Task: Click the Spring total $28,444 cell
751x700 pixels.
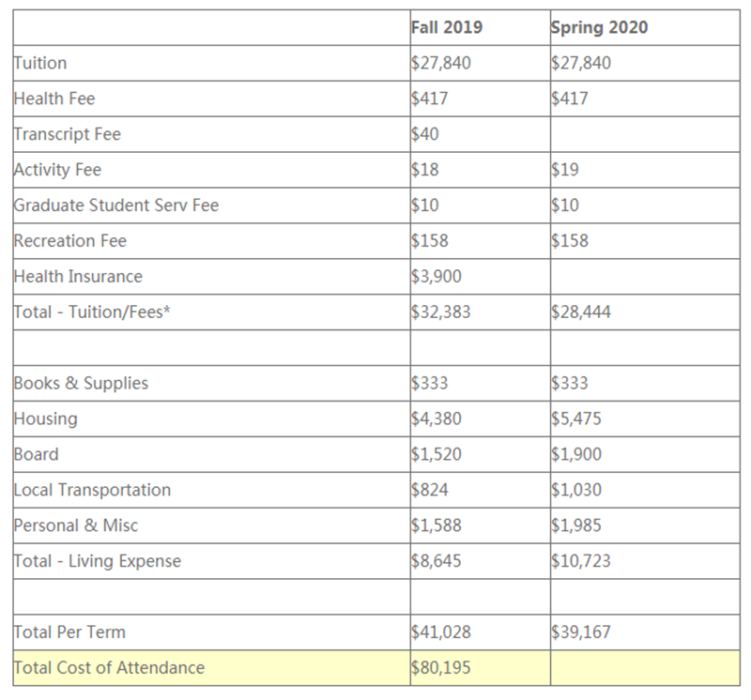Action: tap(580, 312)
